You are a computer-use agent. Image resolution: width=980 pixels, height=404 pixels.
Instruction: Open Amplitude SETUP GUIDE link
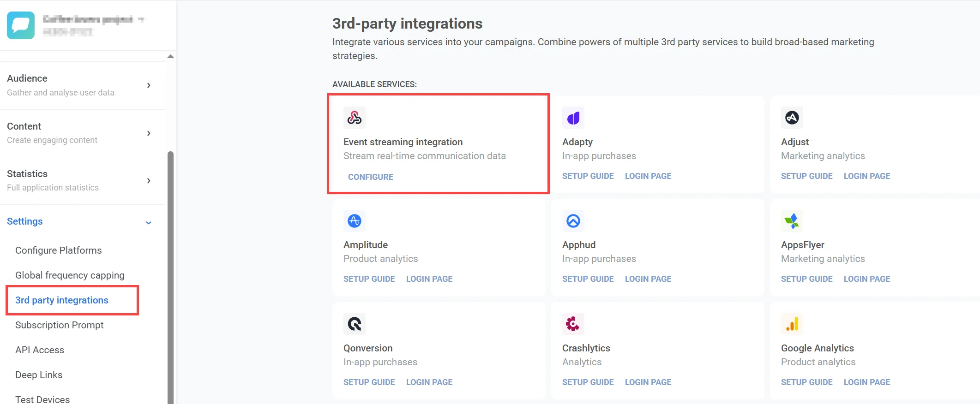tap(369, 279)
